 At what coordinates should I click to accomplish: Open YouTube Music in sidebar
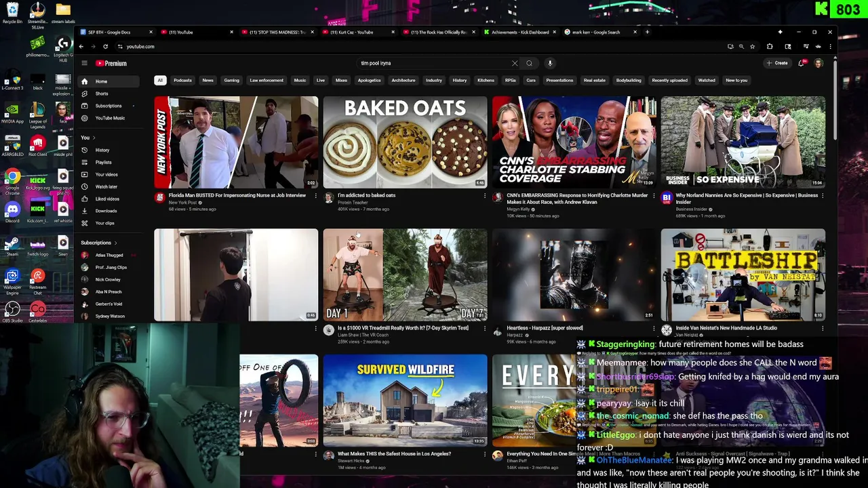pyautogui.click(x=110, y=118)
